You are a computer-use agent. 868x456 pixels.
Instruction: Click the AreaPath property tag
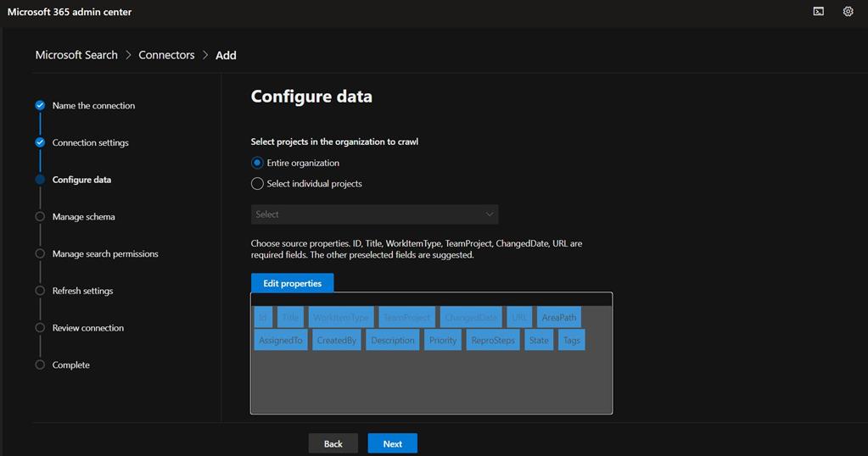click(558, 318)
